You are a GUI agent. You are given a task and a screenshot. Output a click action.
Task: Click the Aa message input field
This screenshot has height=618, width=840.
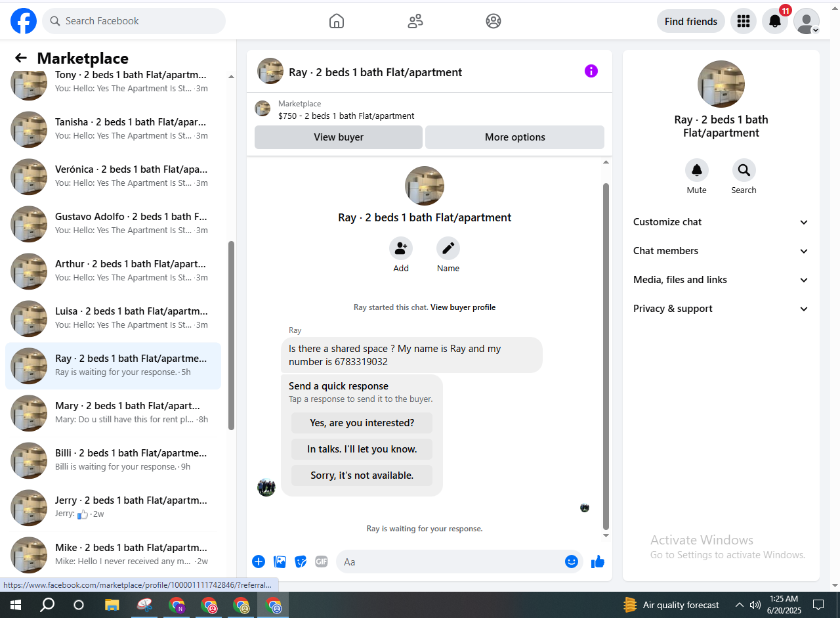tap(450, 562)
